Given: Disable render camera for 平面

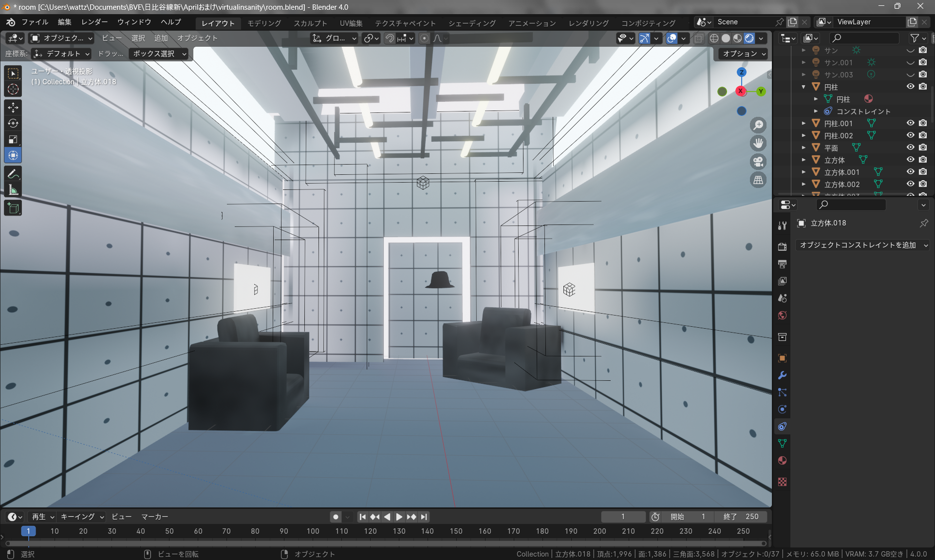Looking at the screenshot, I should point(923,148).
